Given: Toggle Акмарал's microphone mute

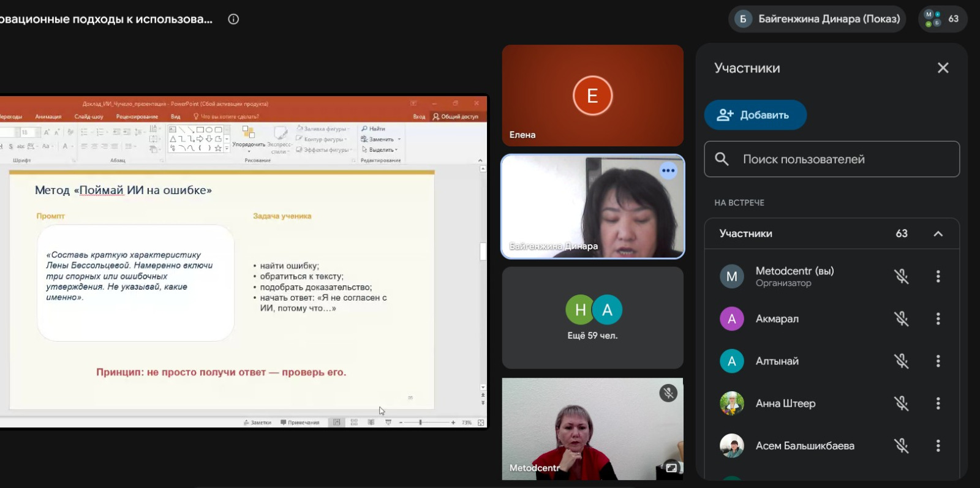Looking at the screenshot, I should tap(901, 318).
